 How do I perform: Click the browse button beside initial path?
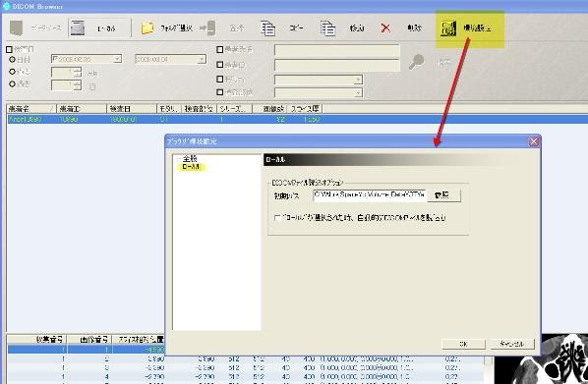pyautogui.click(x=443, y=195)
